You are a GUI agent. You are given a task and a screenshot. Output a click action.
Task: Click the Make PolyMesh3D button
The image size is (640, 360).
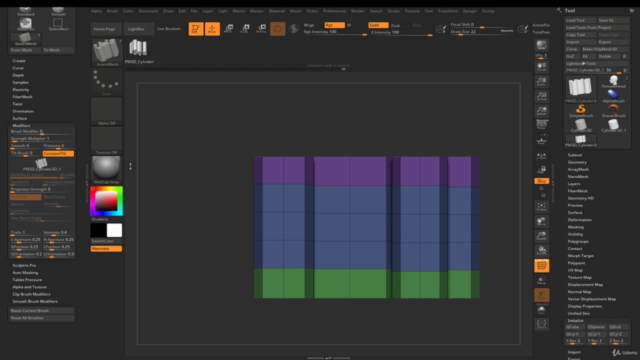pyautogui.click(x=605, y=49)
